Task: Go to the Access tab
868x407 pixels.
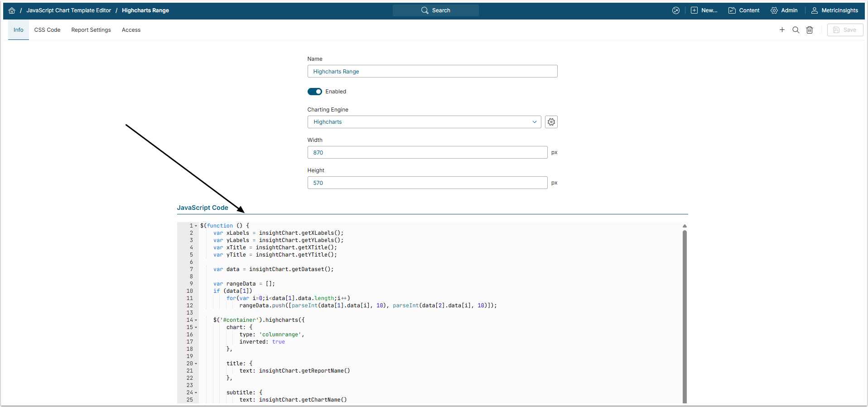Action: pos(131,30)
